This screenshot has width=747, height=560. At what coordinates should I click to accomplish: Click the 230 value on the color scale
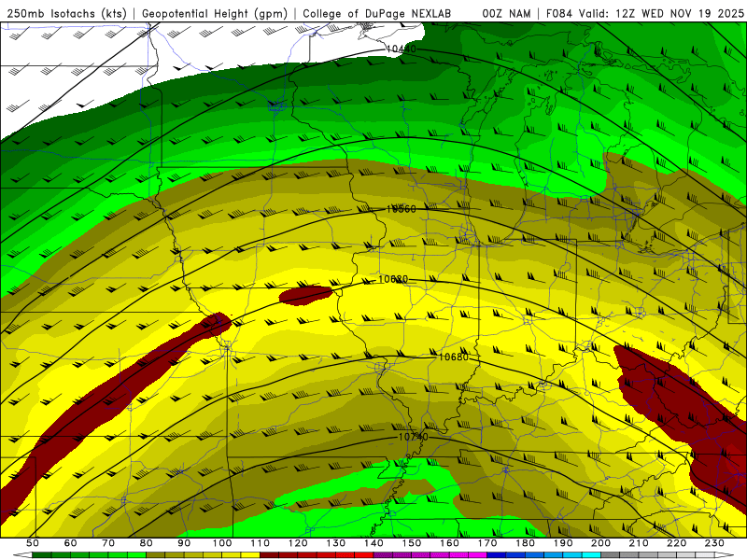[714, 543]
